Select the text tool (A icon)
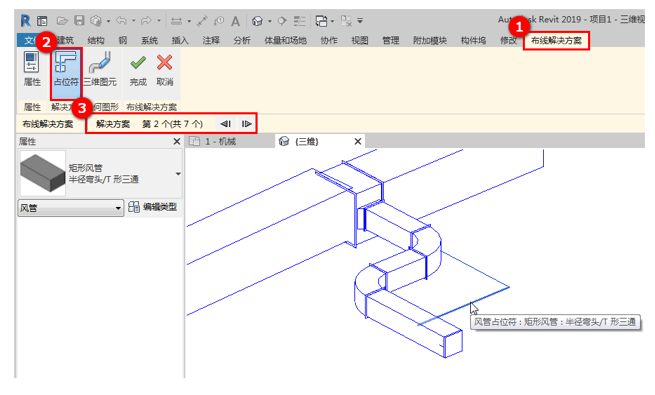 coord(236,20)
